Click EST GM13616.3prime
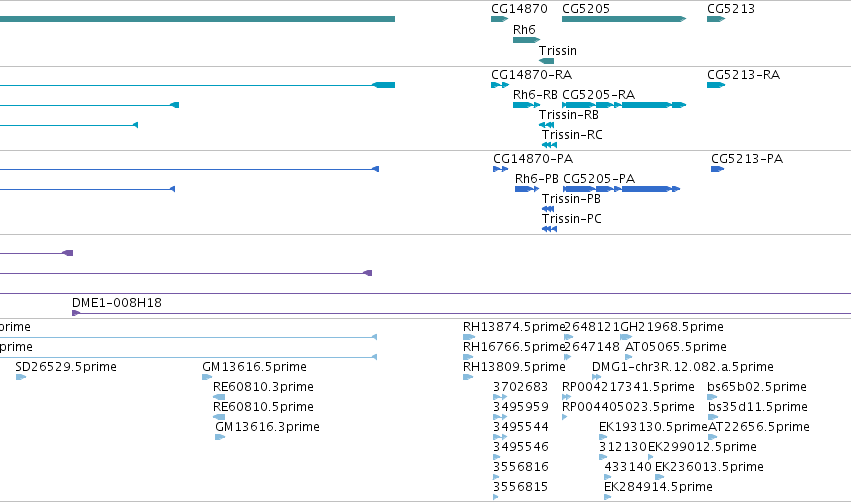The height and width of the screenshot is (502, 851). click(267, 428)
